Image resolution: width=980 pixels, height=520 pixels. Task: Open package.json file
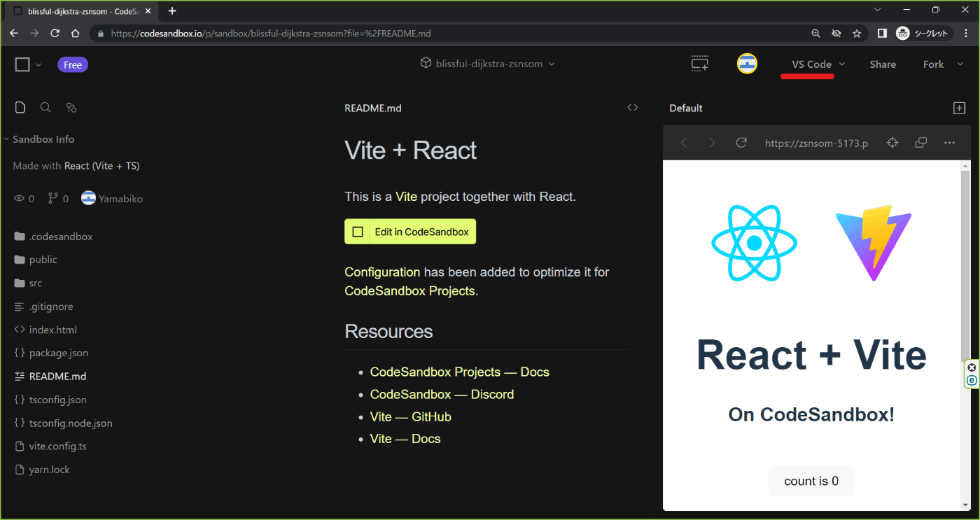pos(51,353)
